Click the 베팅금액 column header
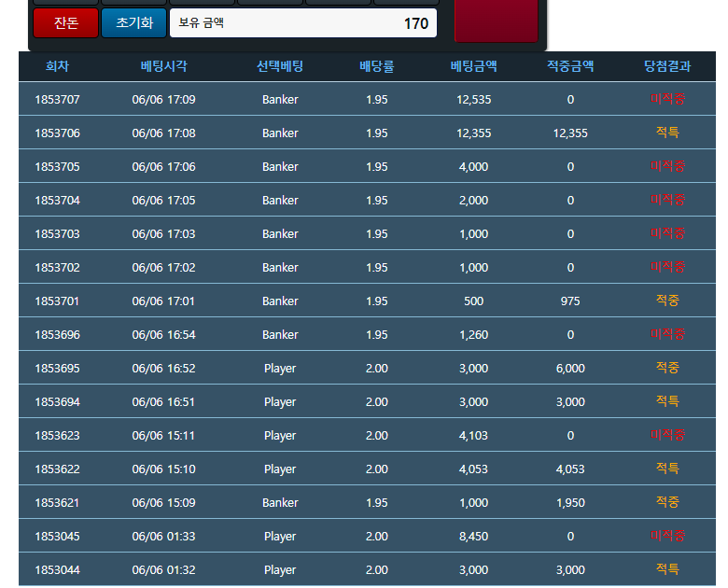This screenshot has height=588, width=728. 473,66
